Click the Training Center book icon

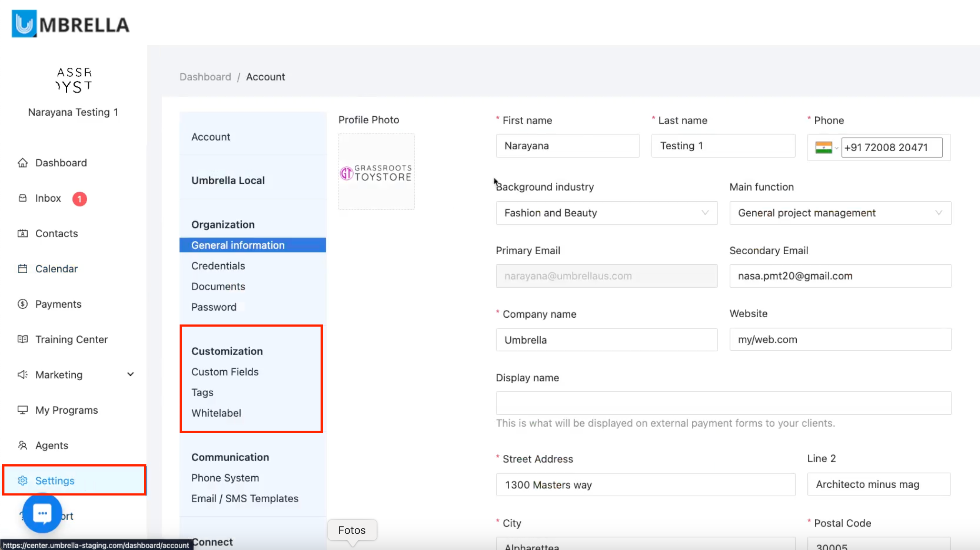point(23,340)
